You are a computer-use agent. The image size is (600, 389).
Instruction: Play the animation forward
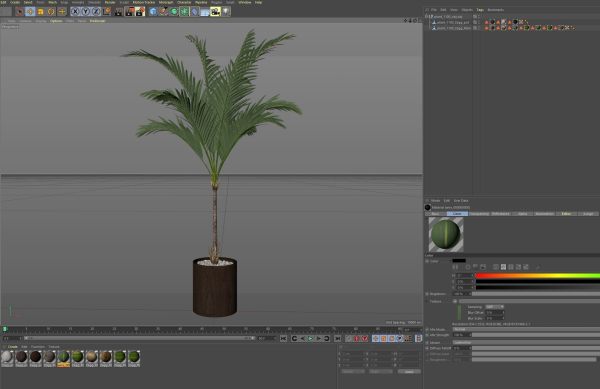(x=310, y=339)
